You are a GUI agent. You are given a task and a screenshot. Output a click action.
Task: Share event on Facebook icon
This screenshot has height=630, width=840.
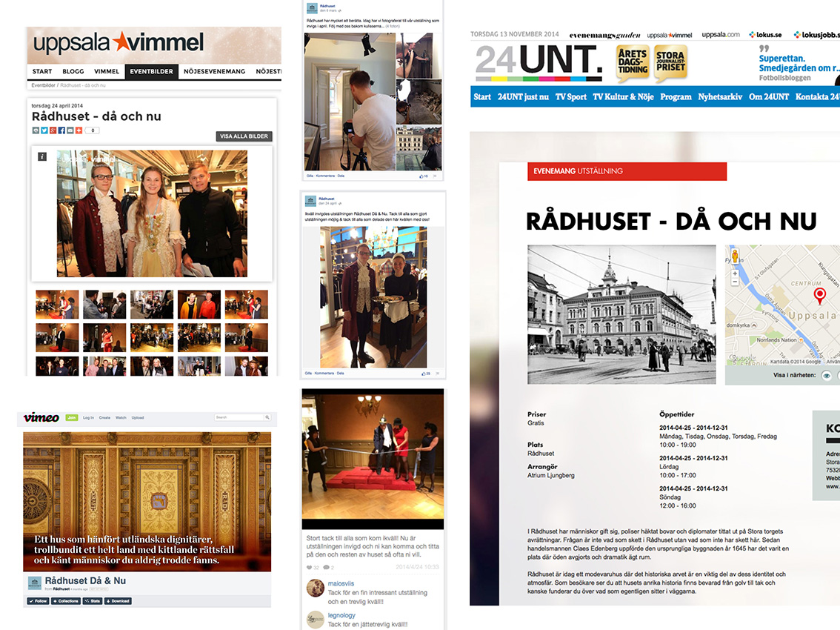point(61,130)
